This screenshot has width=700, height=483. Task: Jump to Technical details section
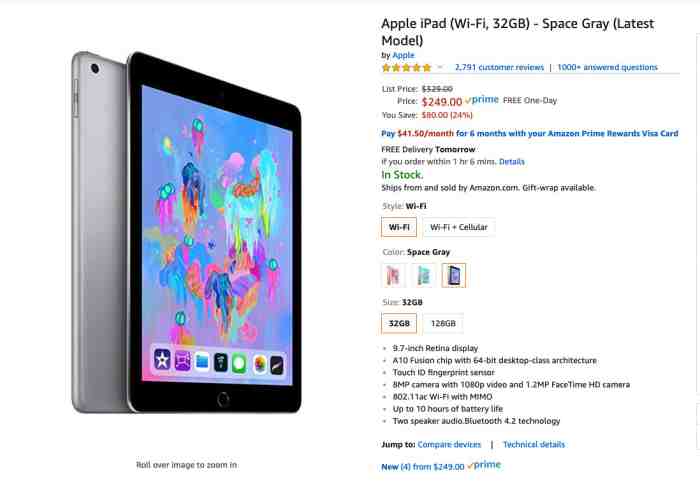click(533, 445)
